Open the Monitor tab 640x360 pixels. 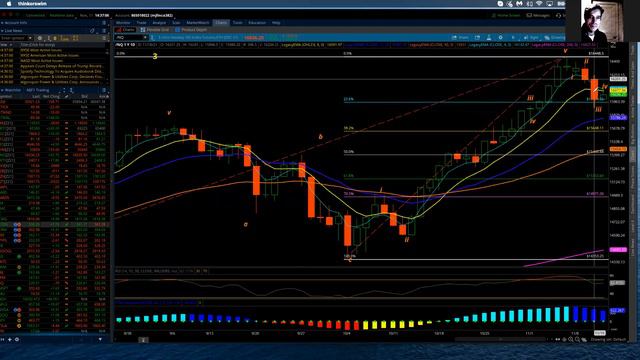point(123,23)
